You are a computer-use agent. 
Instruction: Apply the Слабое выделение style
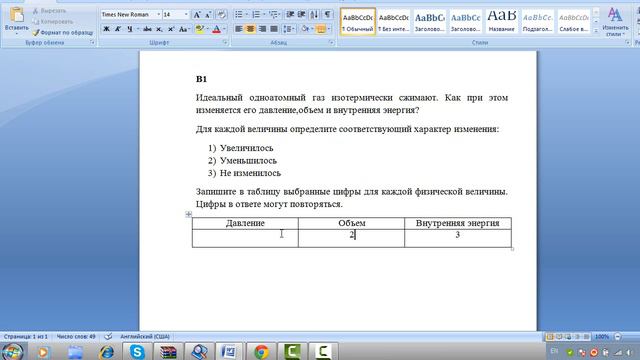pyautogui.click(x=573, y=22)
